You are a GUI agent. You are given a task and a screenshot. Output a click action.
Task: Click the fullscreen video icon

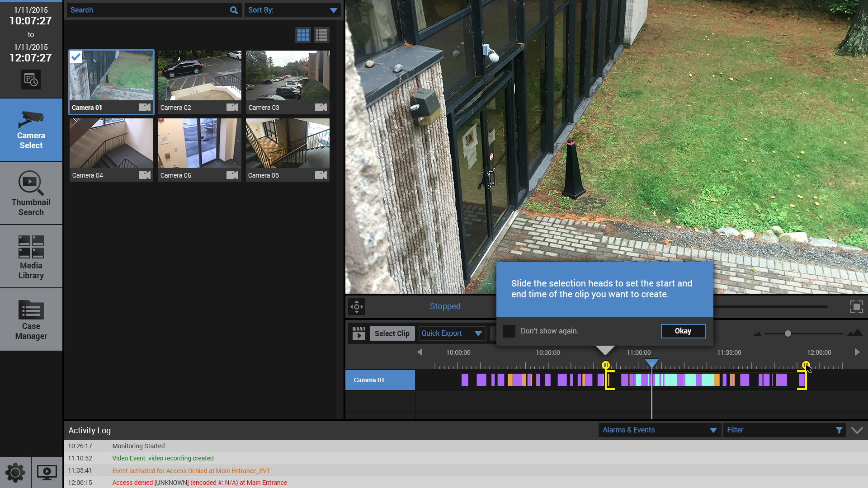[x=856, y=307]
